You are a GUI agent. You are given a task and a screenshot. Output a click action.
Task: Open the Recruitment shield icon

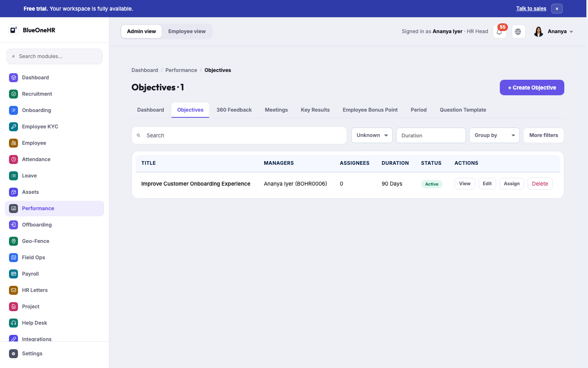(13, 94)
